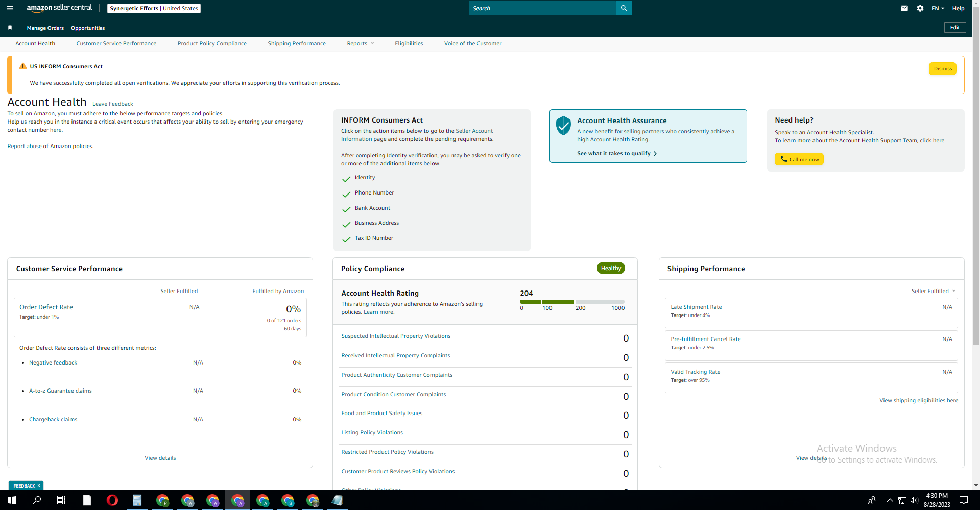This screenshot has height=510, width=980.
Task: Switch to Chrome with S profile badge
Action: pos(288,500)
